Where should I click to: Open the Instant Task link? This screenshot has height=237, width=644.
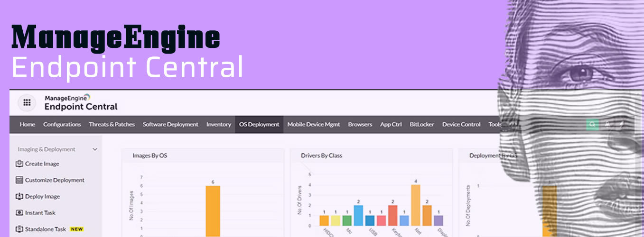point(40,213)
